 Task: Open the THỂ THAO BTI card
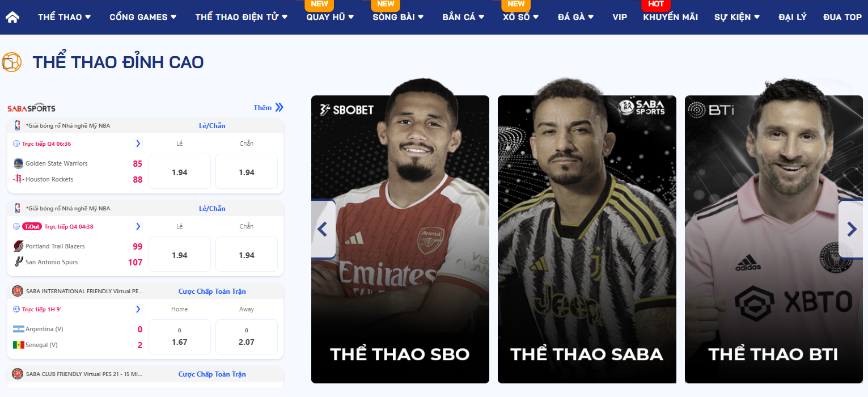coord(773,239)
